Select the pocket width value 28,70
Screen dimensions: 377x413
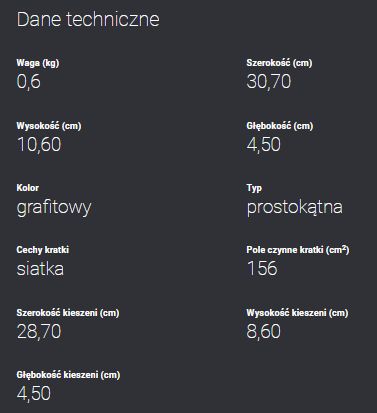click(x=39, y=332)
